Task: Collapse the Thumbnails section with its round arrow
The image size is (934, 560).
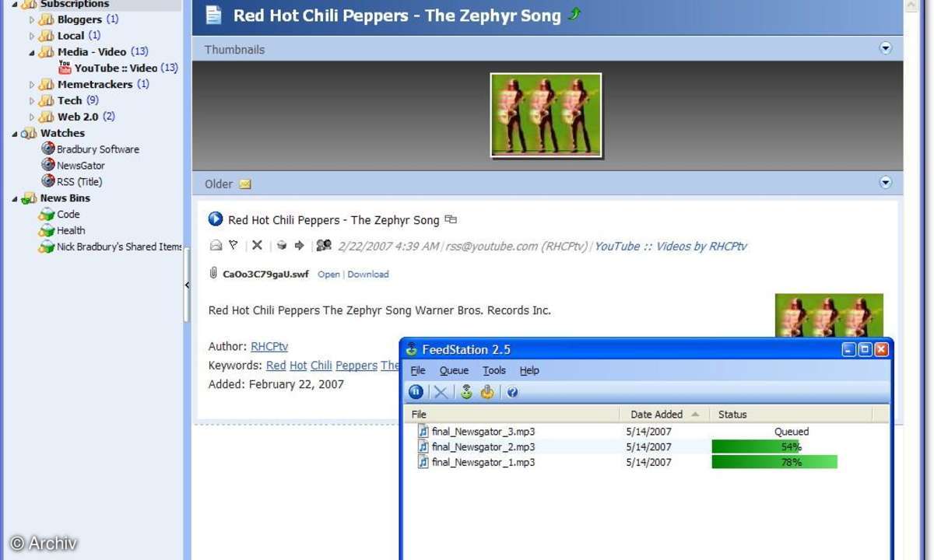Action: pyautogui.click(x=885, y=48)
